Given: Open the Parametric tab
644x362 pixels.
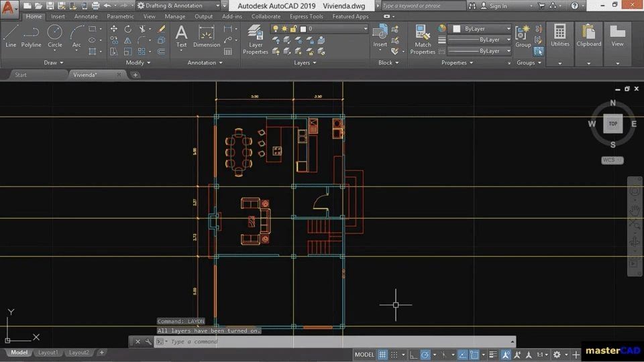Looking at the screenshot, I should pos(120,16).
